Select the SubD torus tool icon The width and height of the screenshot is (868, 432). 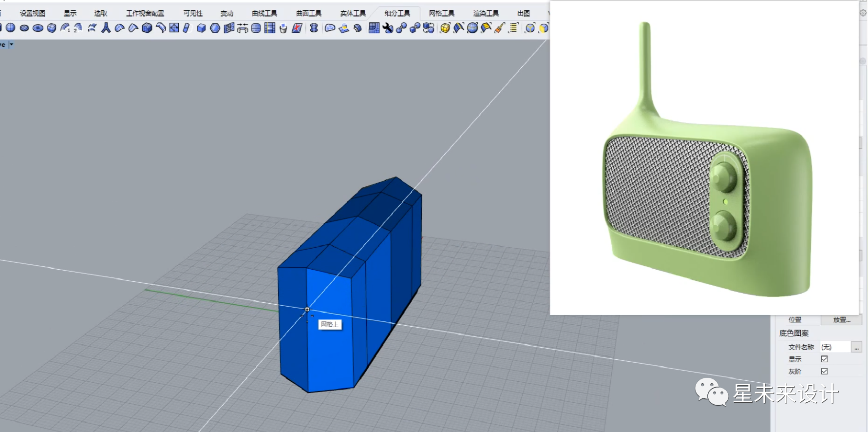[38, 28]
